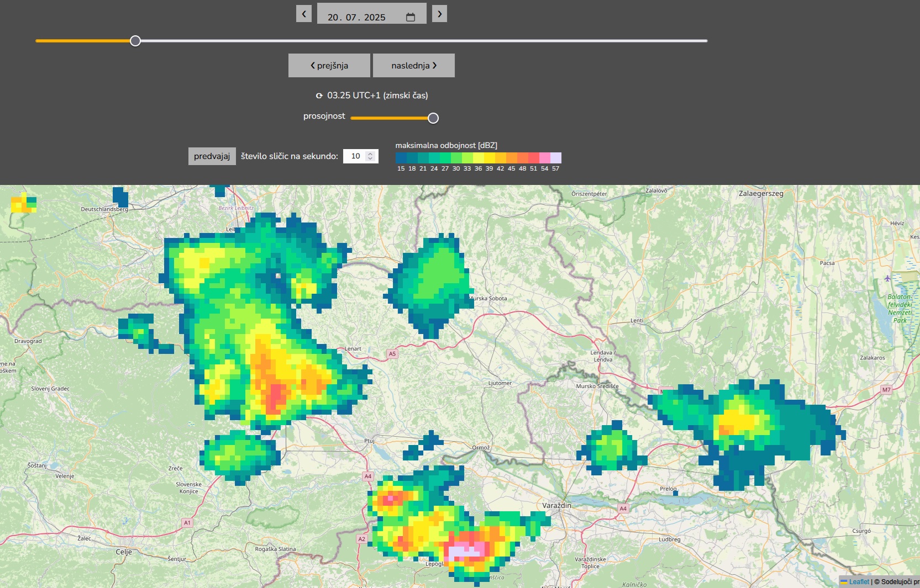The image size is (920, 588).
Task: Go to the previous date with left arrow
Action: coord(304,14)
